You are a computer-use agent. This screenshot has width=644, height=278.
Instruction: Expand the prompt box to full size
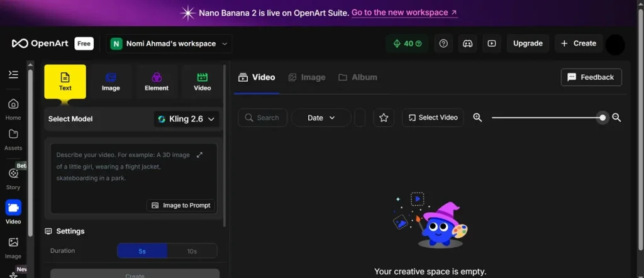click(x=199, y=155)
